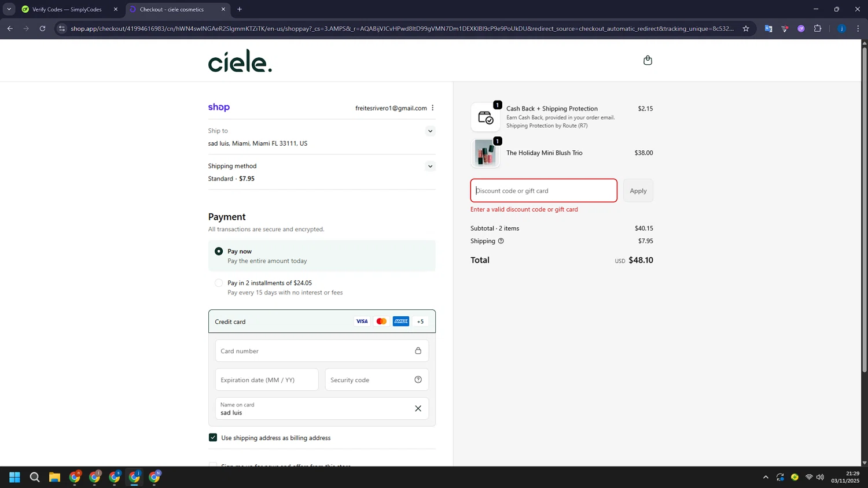Screen dimensions: 868x488
Task: Open shipping info help icon
Action: pos(501,241)
